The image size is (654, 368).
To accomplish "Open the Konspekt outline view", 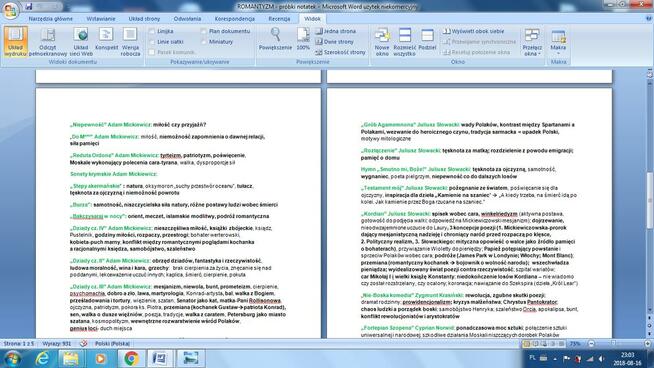I will 106,40.
